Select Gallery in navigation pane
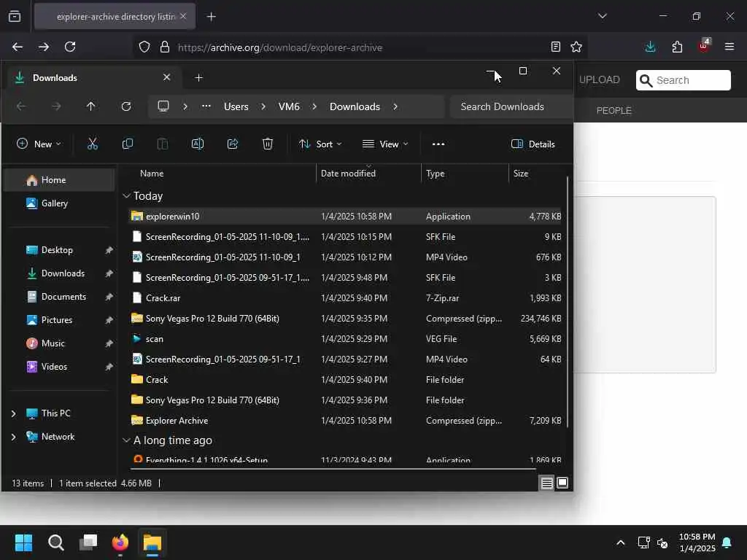The width and height of the screenshot is (747, 560). [x=60, y=203]
